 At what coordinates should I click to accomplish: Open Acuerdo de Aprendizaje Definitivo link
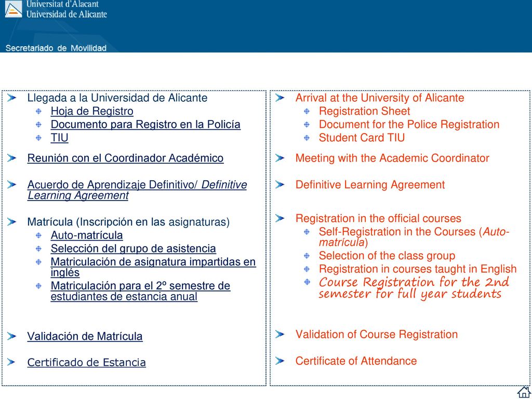pos(137,190)
